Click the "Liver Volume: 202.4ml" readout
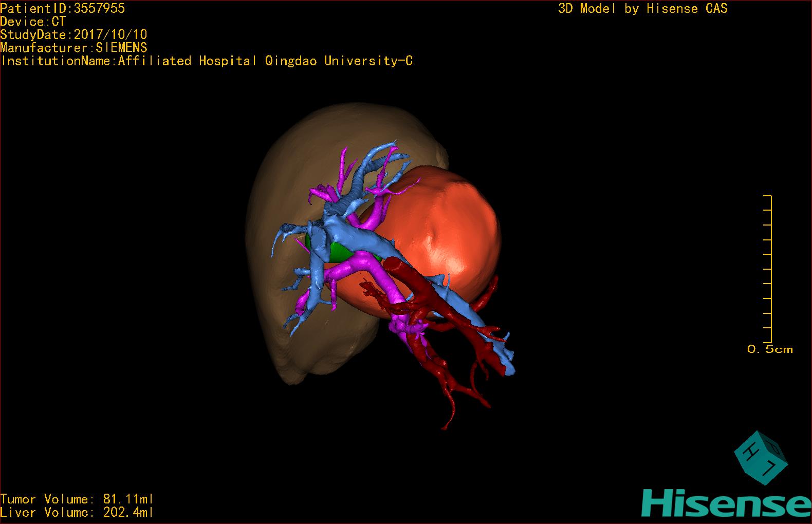Viewport: 812px width, 524px height. (77, 512)
